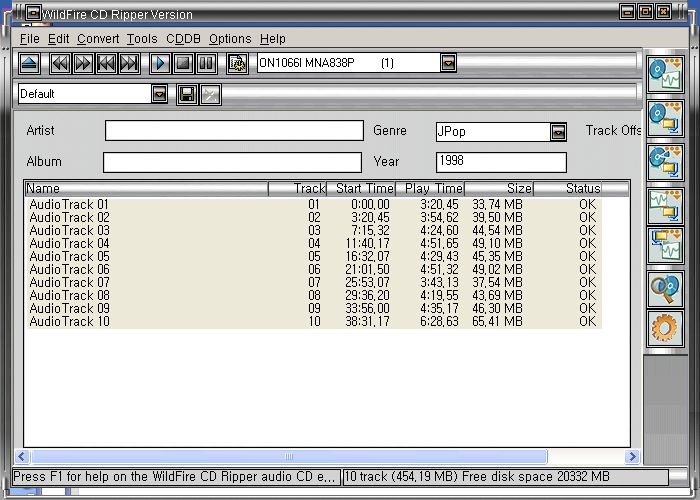Click the 38:31,17 start time cell
Screen dimensions: 700x500
(x=367, y=321)
